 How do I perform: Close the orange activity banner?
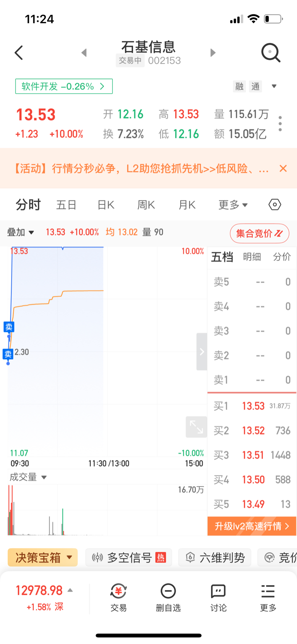coord(283,168)
